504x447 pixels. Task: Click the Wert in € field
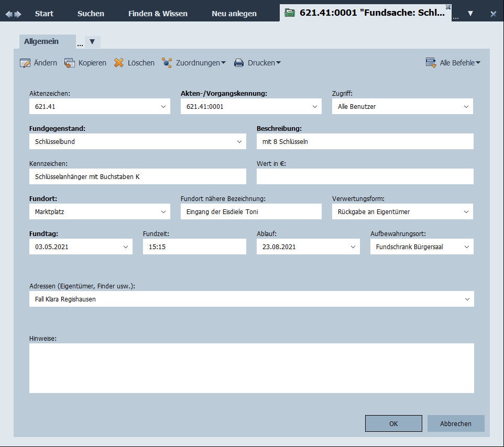click(x=365, y=177)
